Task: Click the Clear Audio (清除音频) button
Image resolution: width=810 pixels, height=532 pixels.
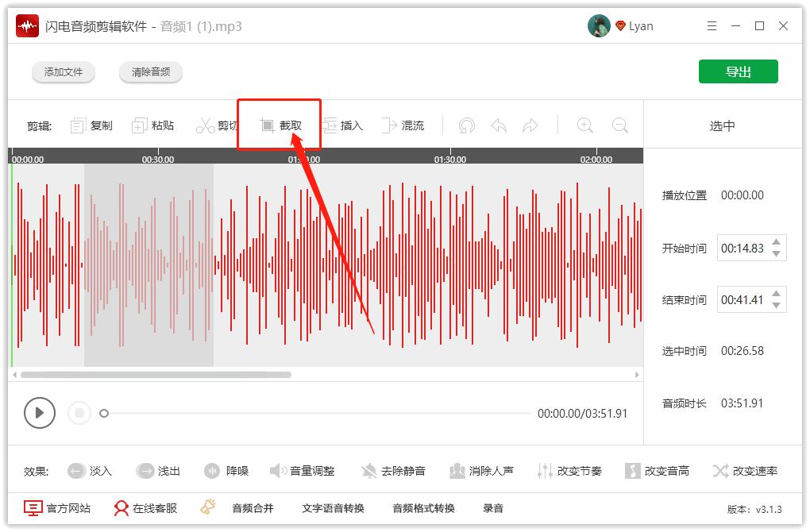Action: (x=150, y=71)
